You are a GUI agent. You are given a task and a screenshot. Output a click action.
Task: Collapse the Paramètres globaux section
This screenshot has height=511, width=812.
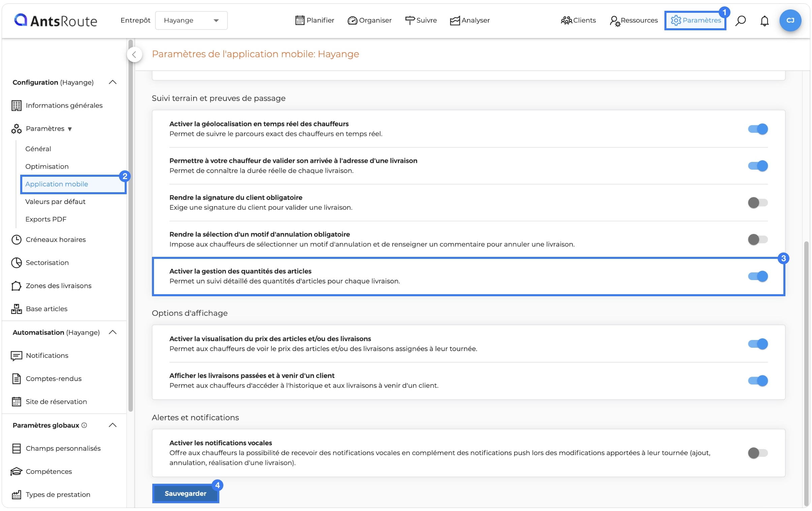pos(113,425)
